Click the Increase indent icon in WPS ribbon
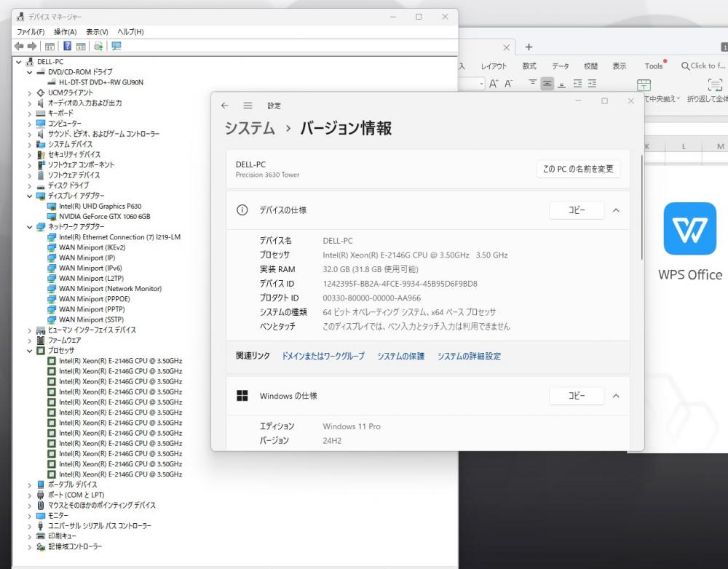 click(x=592, y=84)
